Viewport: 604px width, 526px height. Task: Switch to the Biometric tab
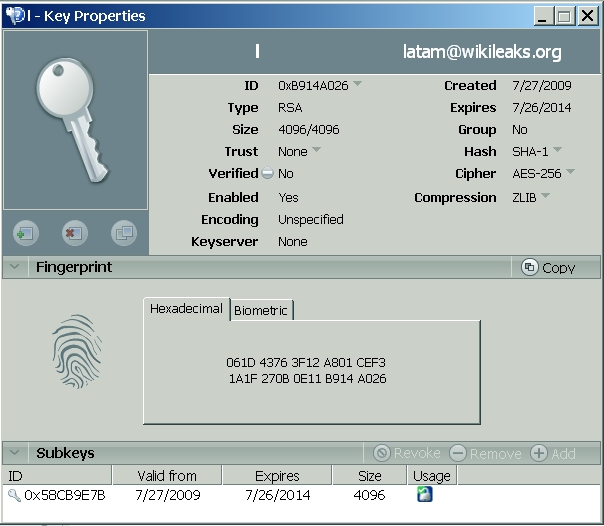261,310
